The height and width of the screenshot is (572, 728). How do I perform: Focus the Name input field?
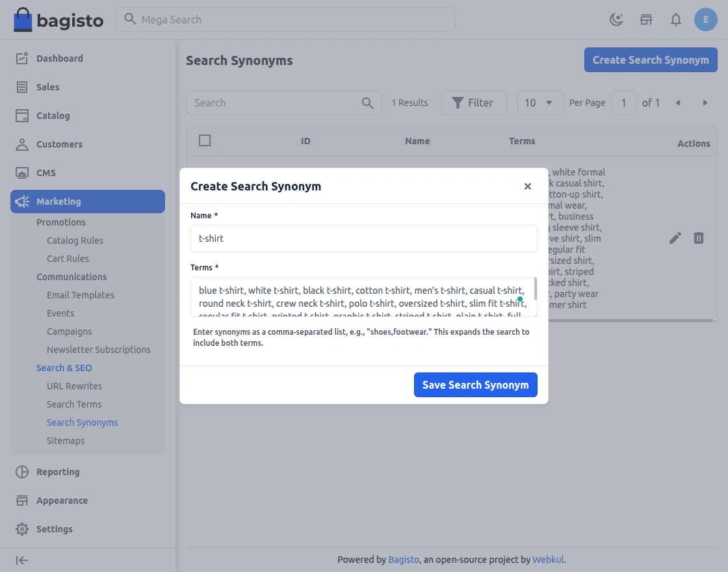(364, 239)
